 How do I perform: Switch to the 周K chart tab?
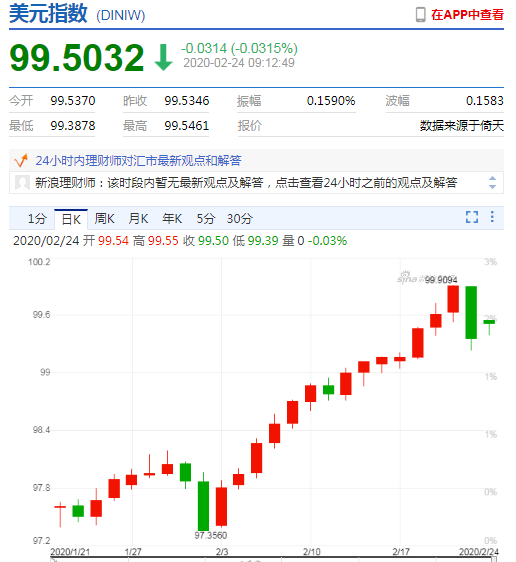click(x=105, y=218)
